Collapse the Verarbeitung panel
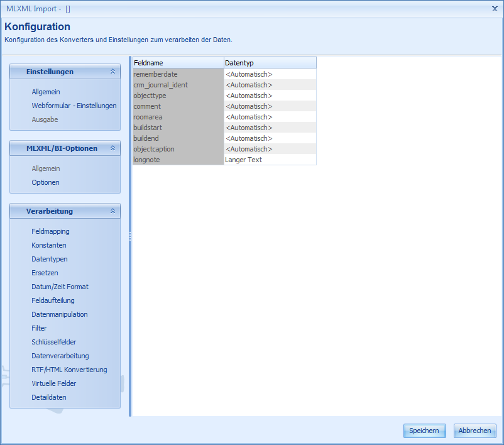 [x=114, y=211]
